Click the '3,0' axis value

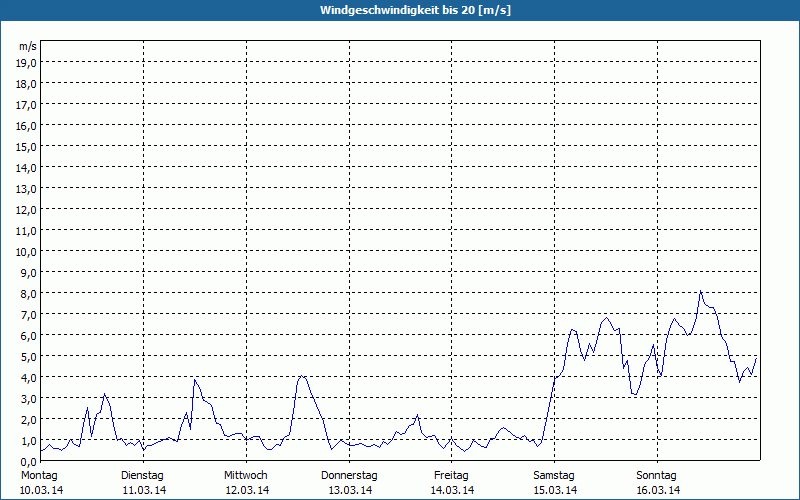29,399
